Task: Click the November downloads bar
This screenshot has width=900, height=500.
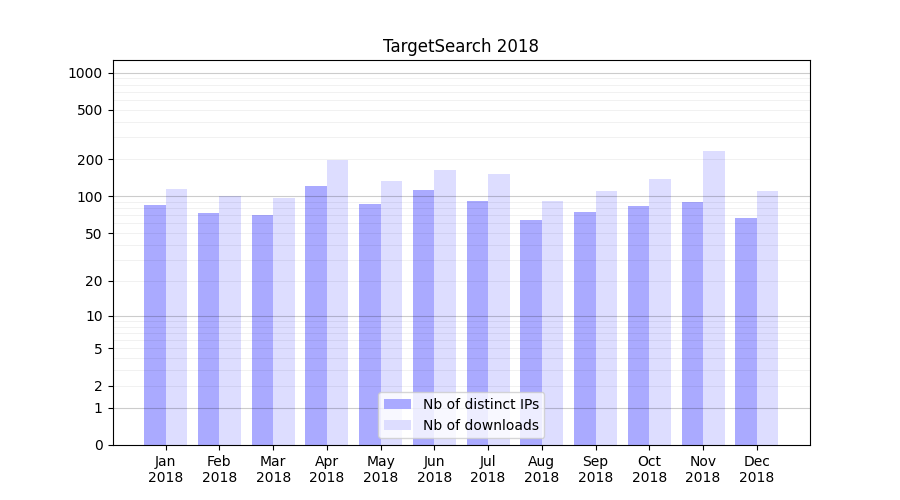Action: click(714, 298)
